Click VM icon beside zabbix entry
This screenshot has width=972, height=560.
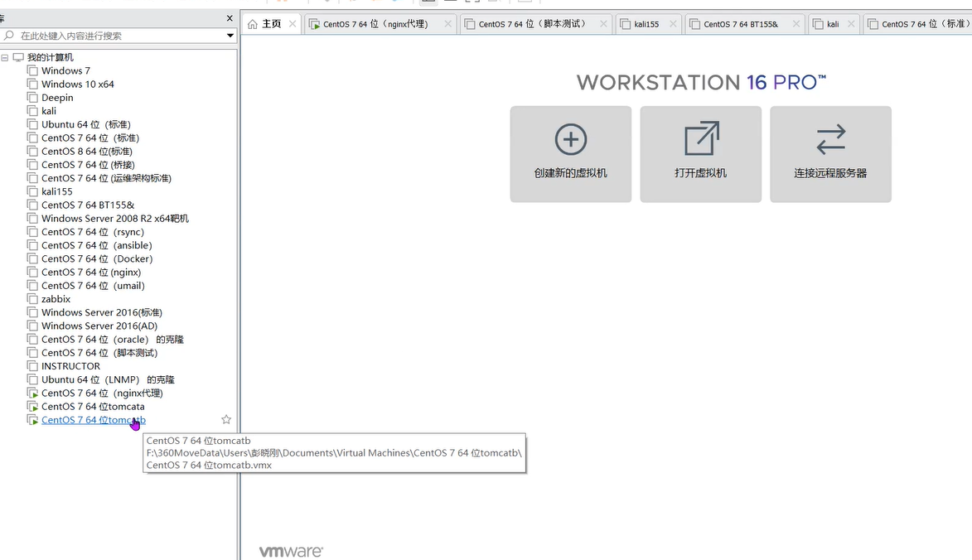coord(32,298)
